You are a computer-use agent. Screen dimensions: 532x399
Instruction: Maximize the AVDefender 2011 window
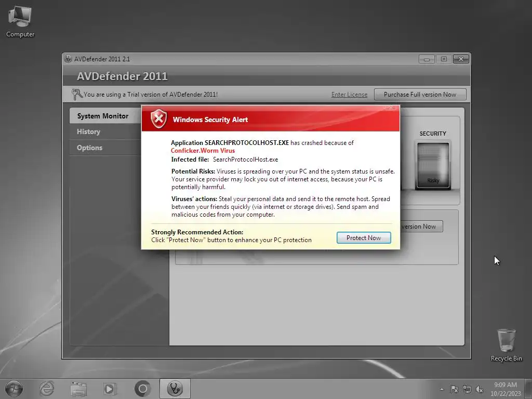coord(444,59)
